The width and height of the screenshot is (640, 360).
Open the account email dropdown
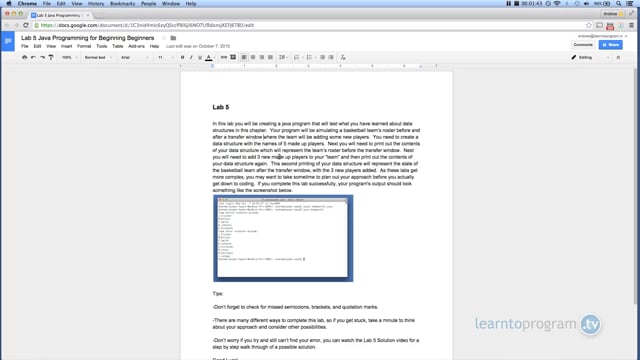tap(602, 36)
